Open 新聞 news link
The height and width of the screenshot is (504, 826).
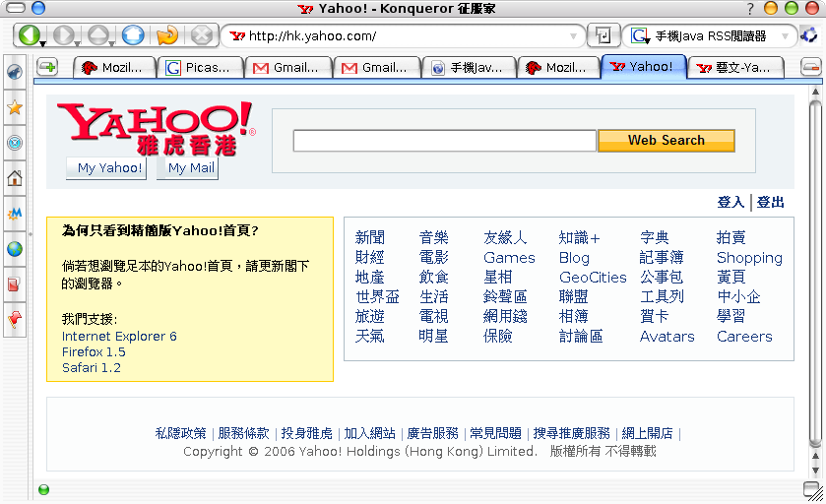pyautogui.click(x=370, y=237)
